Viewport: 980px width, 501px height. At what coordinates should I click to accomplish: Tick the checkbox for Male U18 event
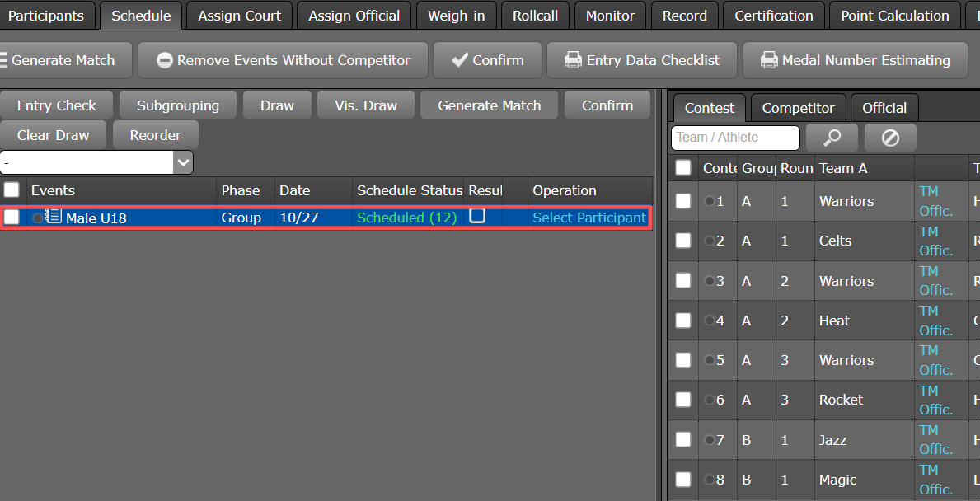(12, 218)
